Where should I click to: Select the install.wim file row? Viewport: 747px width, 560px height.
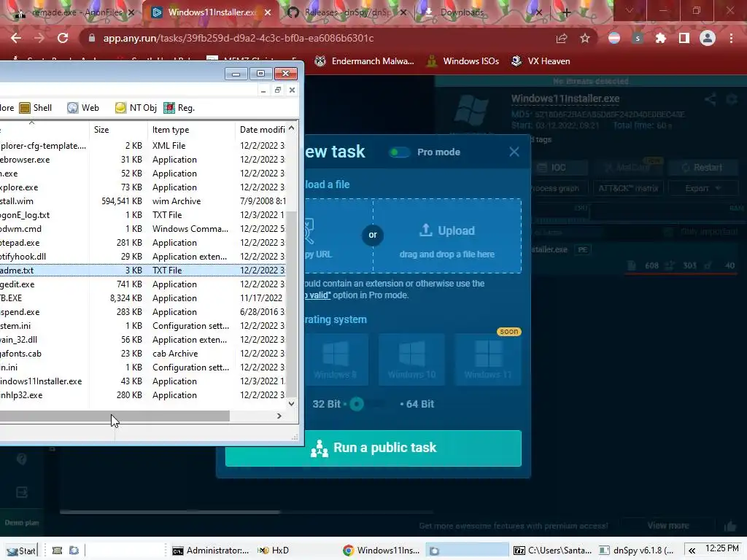(143, 201)
